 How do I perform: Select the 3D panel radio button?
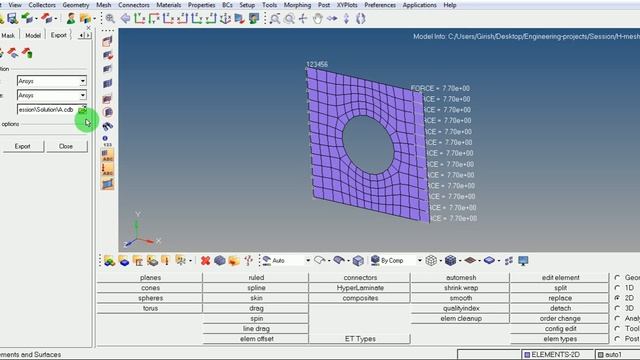pyautogui.click(x=617, y=308)
